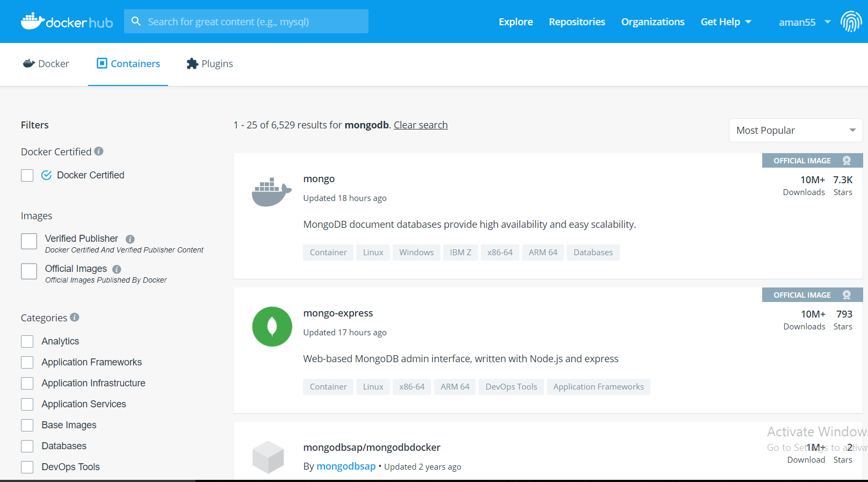Click the OFFICIAL IMAGE badge on mongo-express
Viewport: 868px width, 482px height.
[812, 295]
